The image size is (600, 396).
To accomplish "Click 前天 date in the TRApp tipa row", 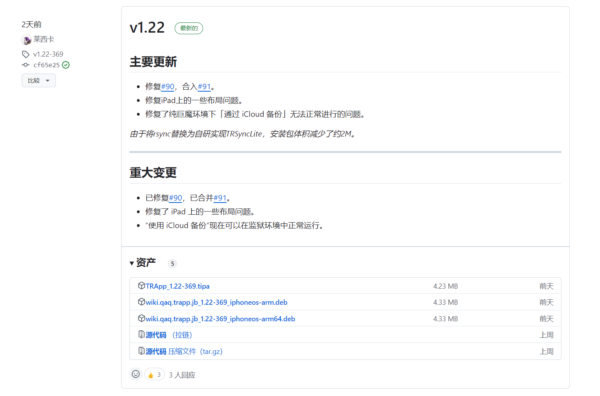I will [x=546, y=286].
